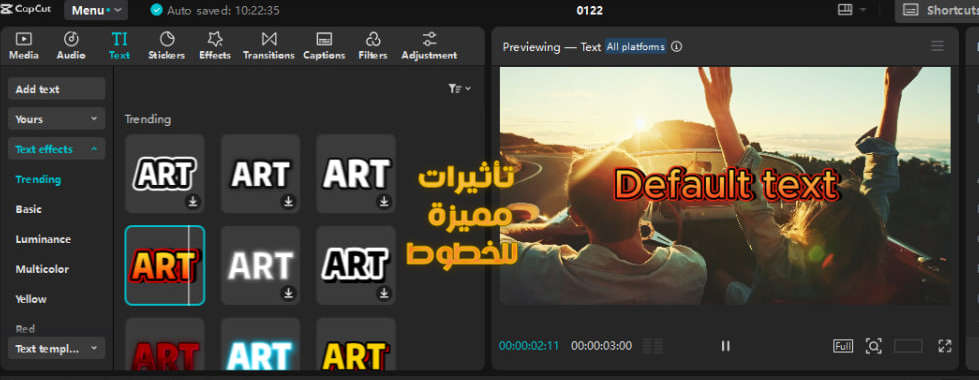Open the Effects tab
Viewport: 979px width, 380px height.
click(x=215, y=46)
